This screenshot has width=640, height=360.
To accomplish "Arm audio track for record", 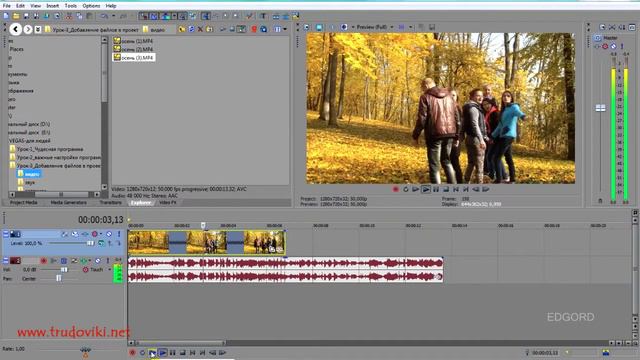I will tap(44, 260).
